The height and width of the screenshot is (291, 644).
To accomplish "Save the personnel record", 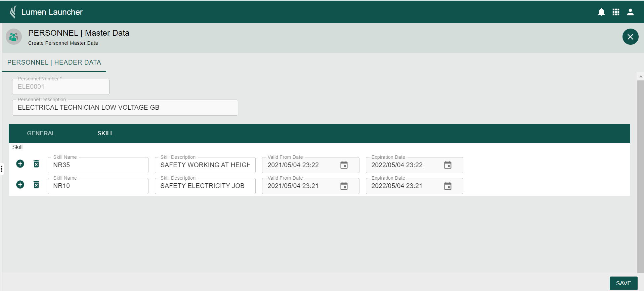I will [x=624, y=283].
